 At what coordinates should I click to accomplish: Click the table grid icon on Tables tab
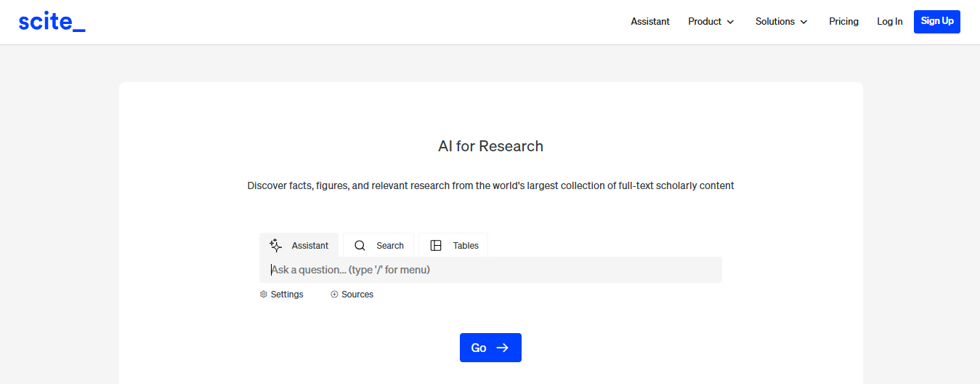pyautogui.click(x=436, y=245)
